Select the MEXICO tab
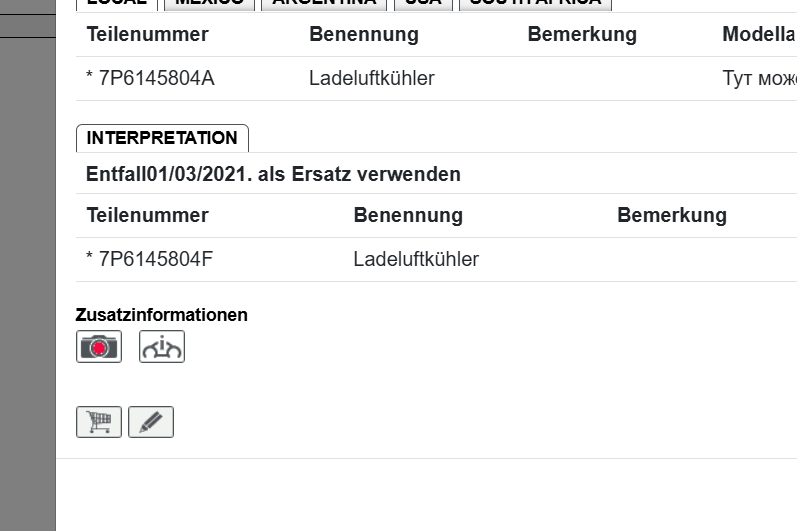Screen dimensions: 797x531 (209, 3)
